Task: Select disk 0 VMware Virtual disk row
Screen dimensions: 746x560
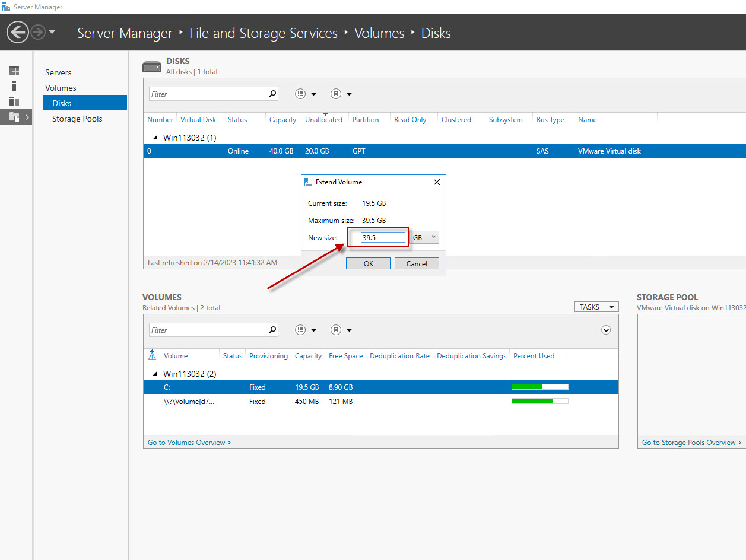Action: pyautogui.click(x=445, y=151)
